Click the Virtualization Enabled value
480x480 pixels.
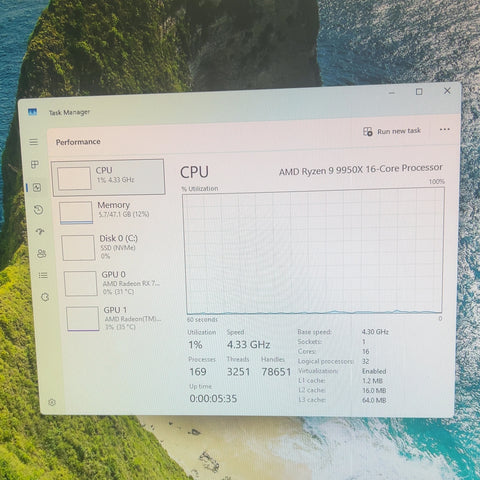[x=374, y=371]
